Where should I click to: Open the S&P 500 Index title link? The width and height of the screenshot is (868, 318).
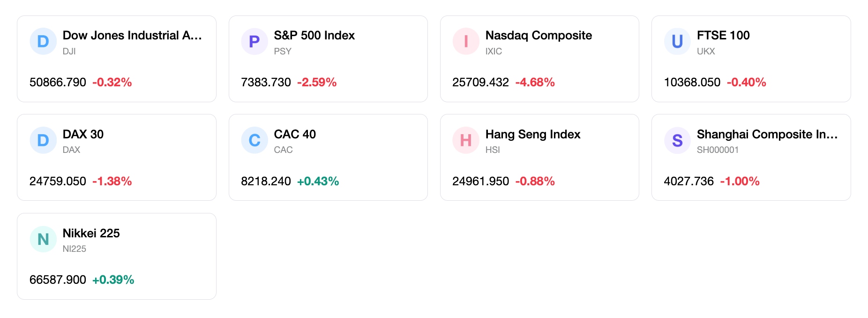314,35
